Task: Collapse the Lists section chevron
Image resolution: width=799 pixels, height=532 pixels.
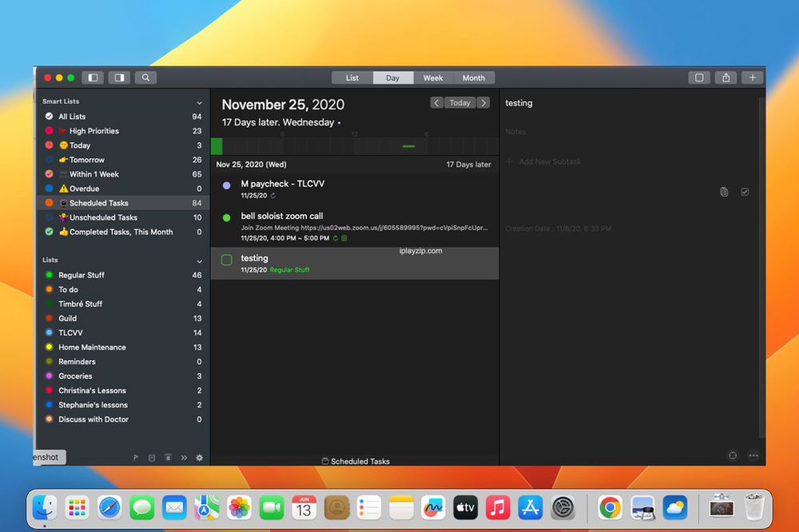Action: (x=199, y=261)
